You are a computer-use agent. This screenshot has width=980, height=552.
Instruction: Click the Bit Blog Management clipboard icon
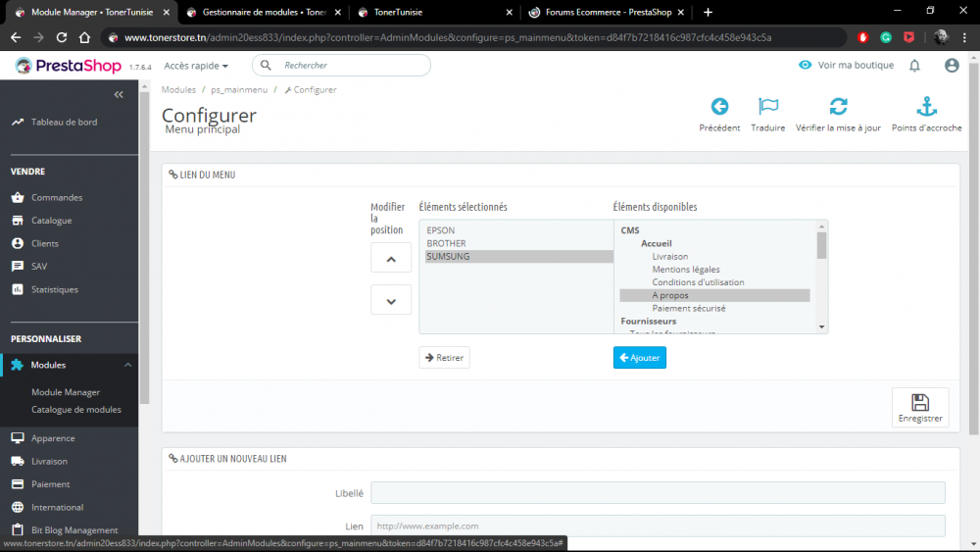[x=18, y=530]
